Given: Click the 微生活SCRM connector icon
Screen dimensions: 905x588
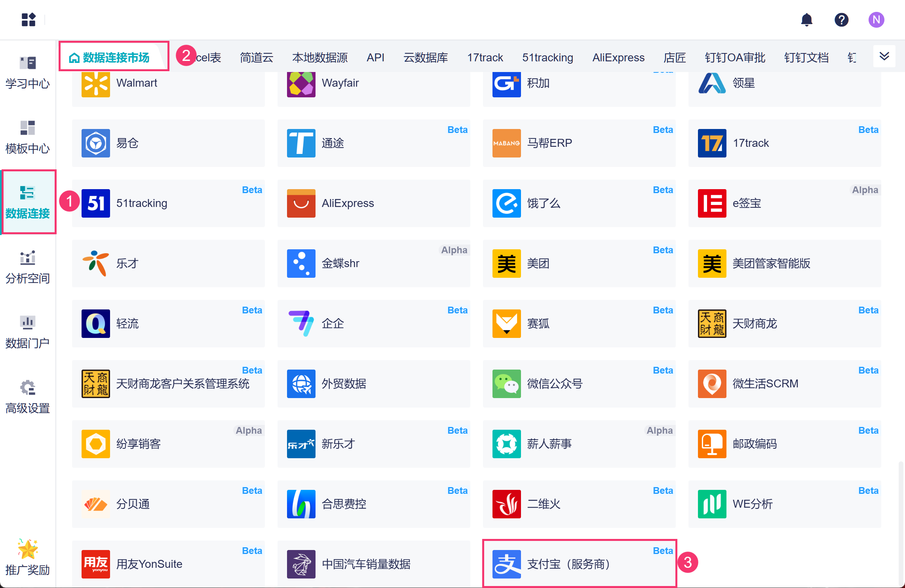Looking at the screenshot, I should point(712,384).
